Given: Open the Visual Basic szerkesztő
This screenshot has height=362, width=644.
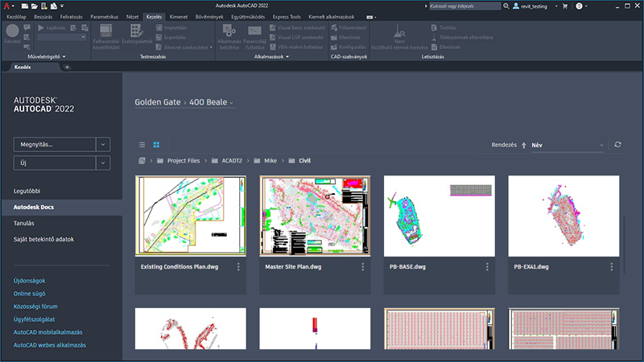Looking at the screenshot, I should [x=297, y=28].
